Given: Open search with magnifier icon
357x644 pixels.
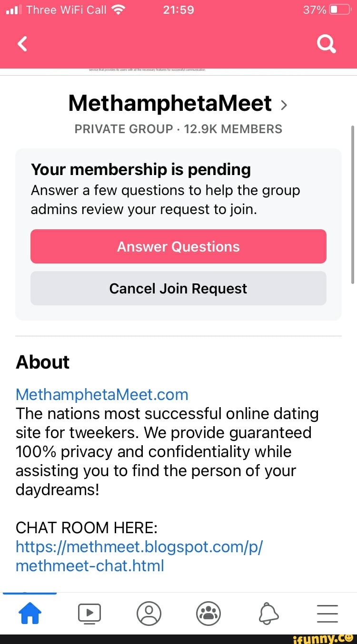Looking at the screenshot, I should click(327, 44).
